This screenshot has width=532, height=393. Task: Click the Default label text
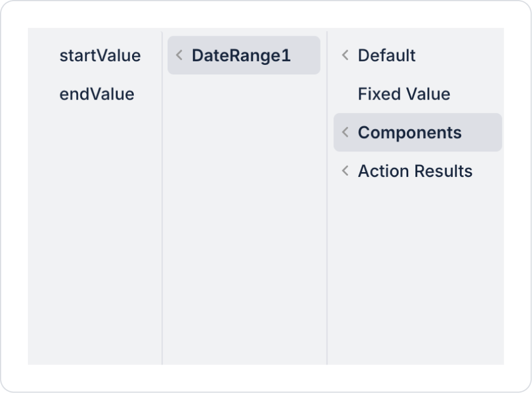(x=387, y=55)
